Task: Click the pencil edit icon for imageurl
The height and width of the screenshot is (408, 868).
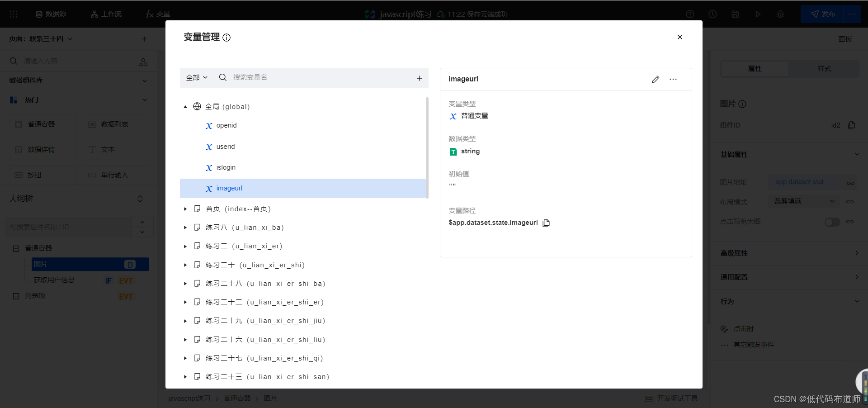Action: (x=656, y=79)
